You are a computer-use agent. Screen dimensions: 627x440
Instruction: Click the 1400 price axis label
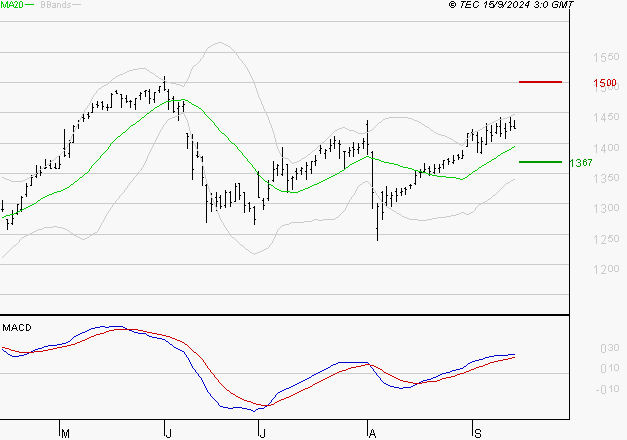pos(606,148)
